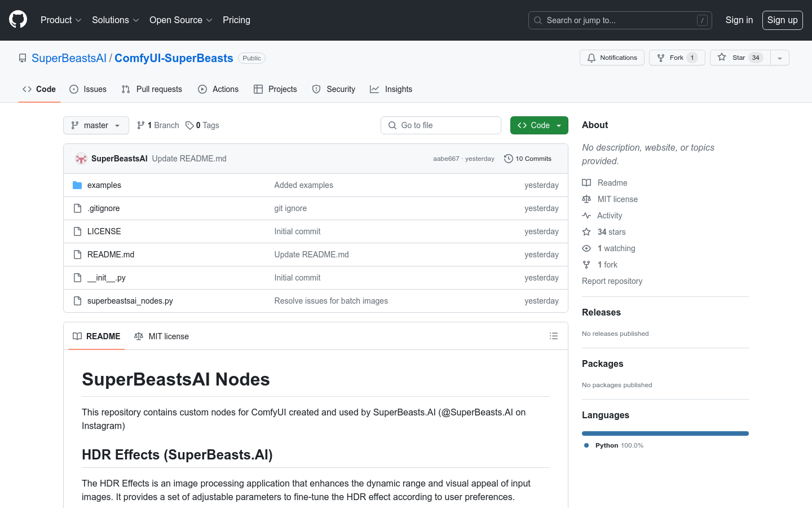Click the file icon beside __init__.py
812x508 pixels.
click(77, 278)
